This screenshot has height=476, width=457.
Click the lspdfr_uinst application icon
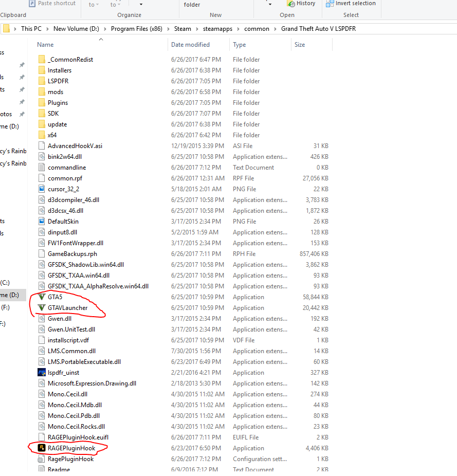[42, 373]
